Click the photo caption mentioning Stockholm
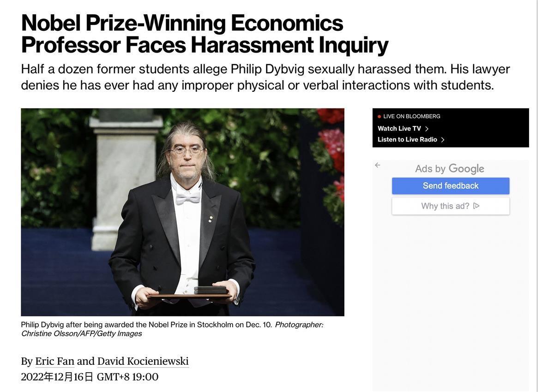Screen dimensions: 554x392 146,325
